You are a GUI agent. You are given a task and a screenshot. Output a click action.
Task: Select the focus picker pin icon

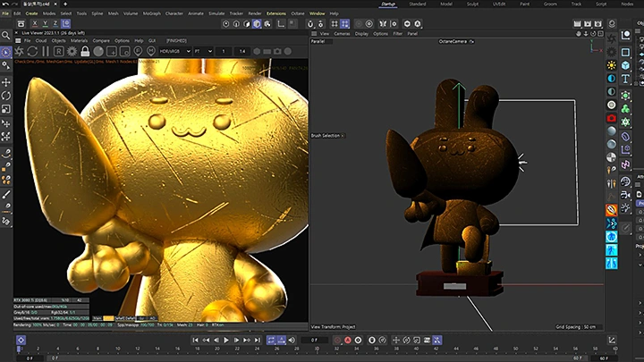(138, 51)
